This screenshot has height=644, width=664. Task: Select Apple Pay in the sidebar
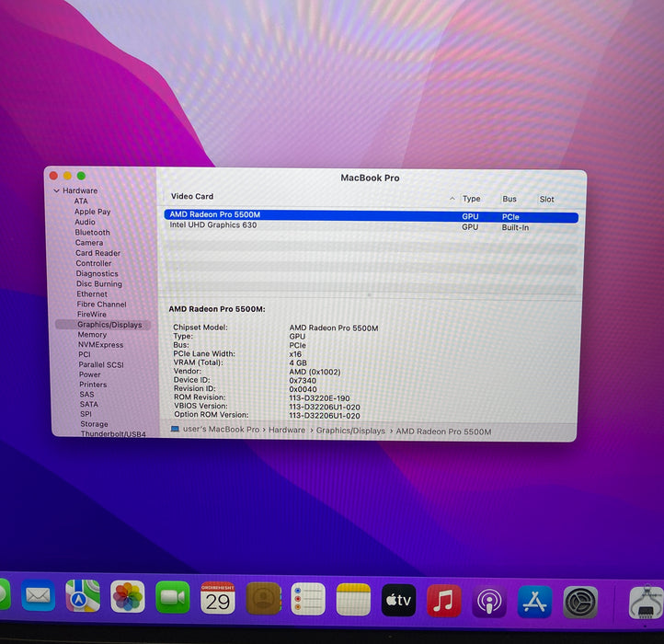point(92,212)
